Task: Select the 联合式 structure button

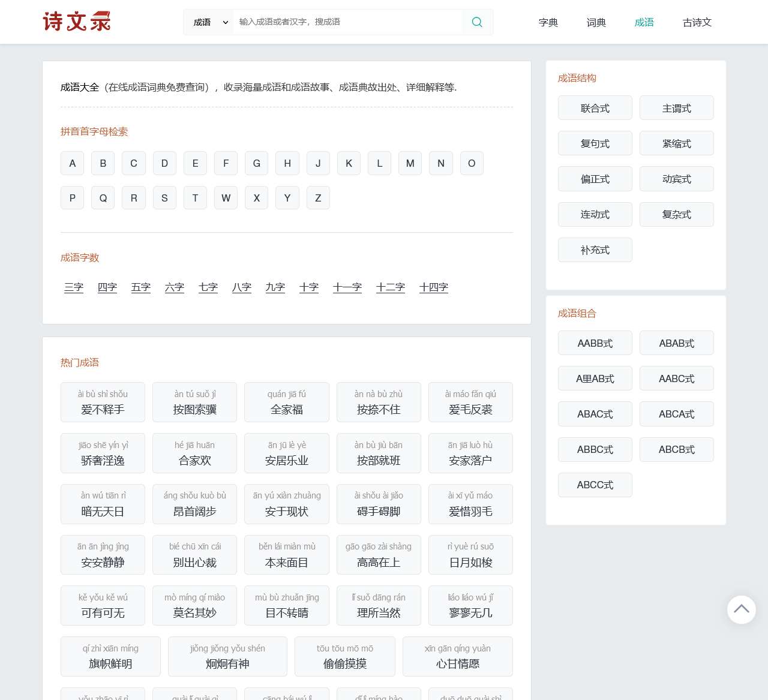Action: pos(595,108)
